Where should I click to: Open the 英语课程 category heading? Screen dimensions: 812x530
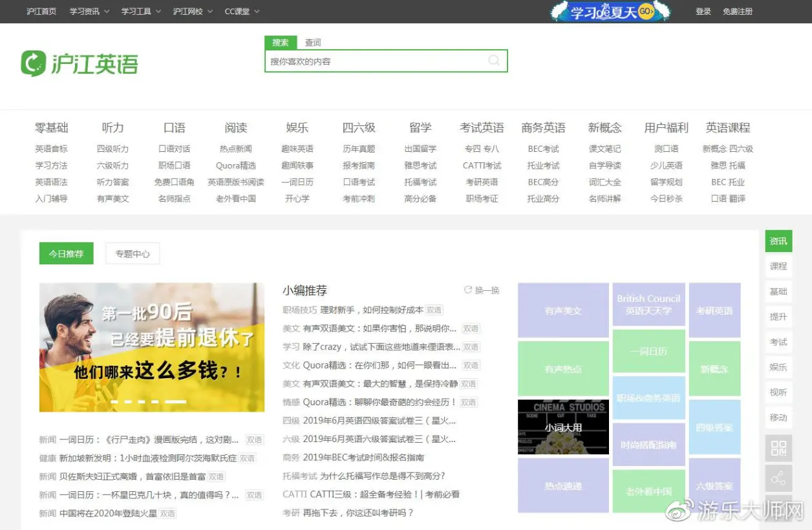(728, 127)
